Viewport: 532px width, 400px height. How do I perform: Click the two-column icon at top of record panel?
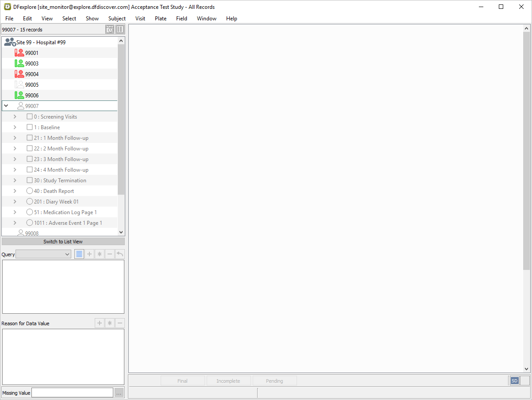click(120, 30)
